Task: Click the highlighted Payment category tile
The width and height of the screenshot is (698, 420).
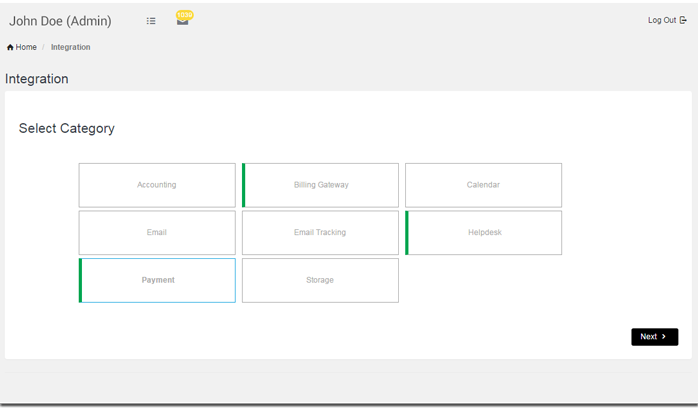Action: [x=158, y=280]
